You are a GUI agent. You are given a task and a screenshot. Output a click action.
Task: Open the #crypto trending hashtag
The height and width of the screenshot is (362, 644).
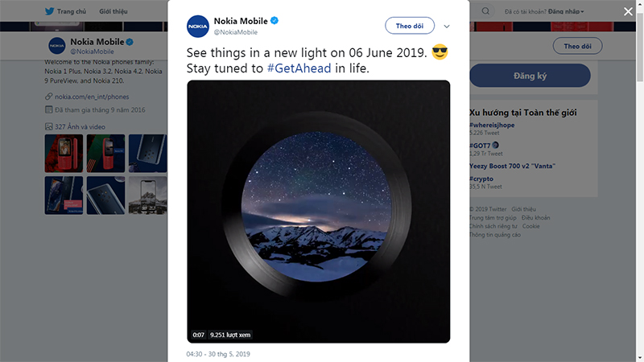click(484, 178)
